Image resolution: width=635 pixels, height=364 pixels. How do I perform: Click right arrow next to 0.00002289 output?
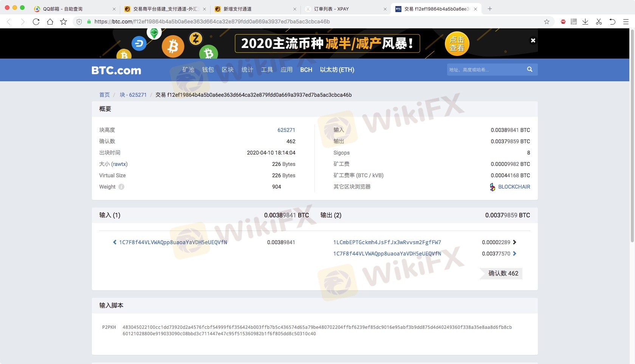(x=514, y=242)
